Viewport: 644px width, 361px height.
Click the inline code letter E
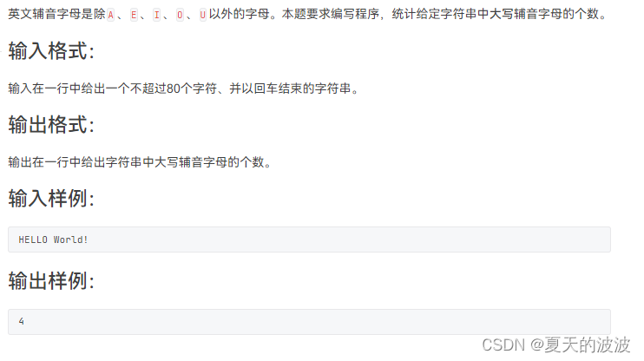(134, 16)
